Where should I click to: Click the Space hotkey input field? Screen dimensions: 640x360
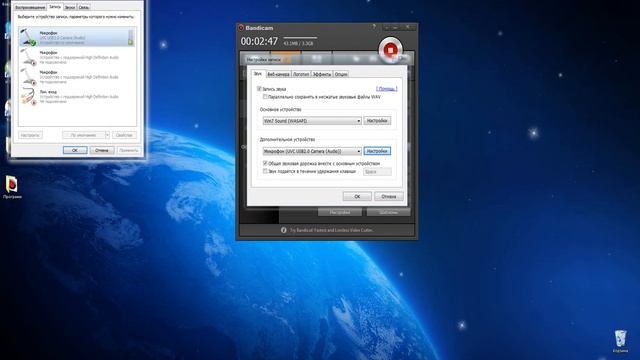[x=377, y=172]
